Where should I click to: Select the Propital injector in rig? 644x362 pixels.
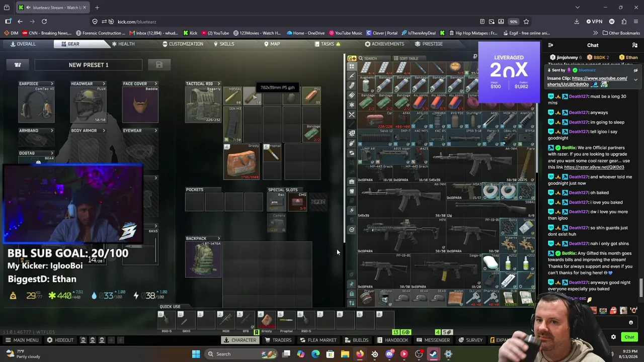point(272,153)
